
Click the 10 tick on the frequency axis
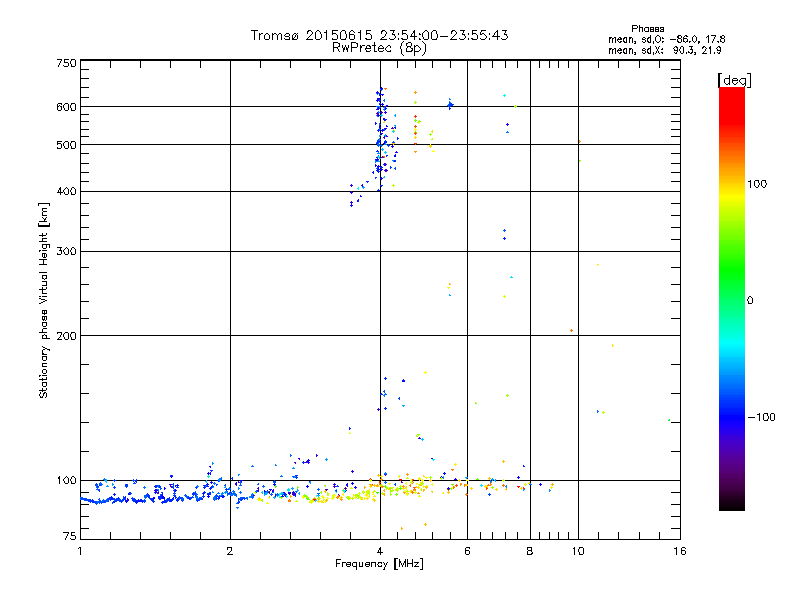[x=577, y=551]
